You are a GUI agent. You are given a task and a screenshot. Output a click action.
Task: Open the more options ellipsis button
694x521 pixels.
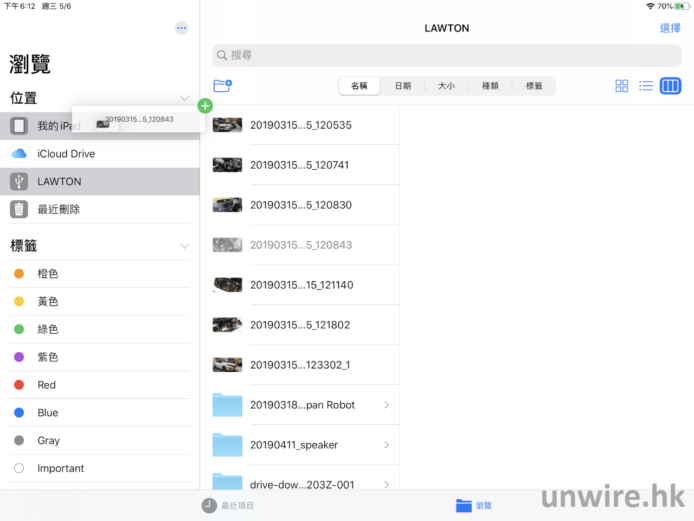[x=181, y=28]
